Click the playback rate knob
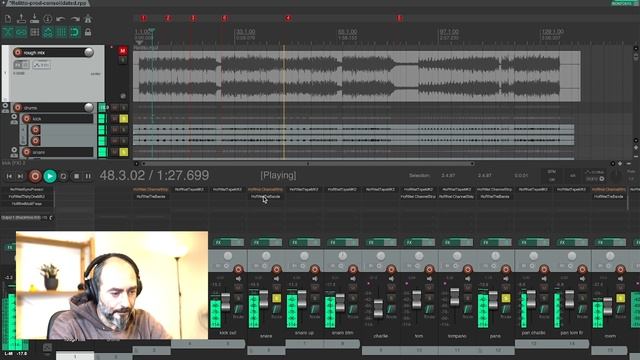640x360 pixels. click(x=616, y=176)
